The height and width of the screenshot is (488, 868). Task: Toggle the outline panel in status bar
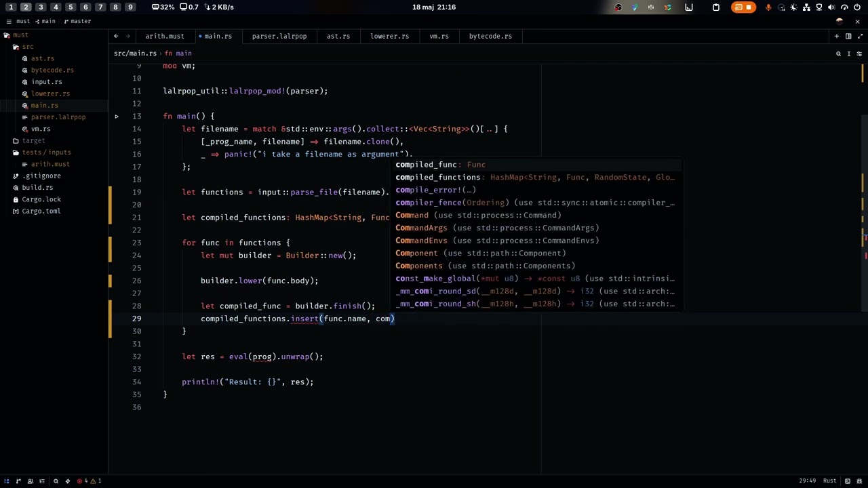point(41,481)
